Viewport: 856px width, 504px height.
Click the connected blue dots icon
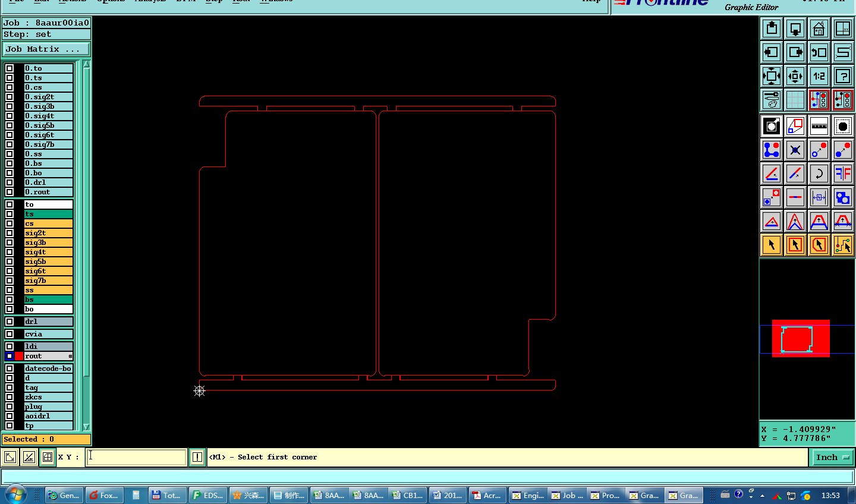tap(772, 150)
